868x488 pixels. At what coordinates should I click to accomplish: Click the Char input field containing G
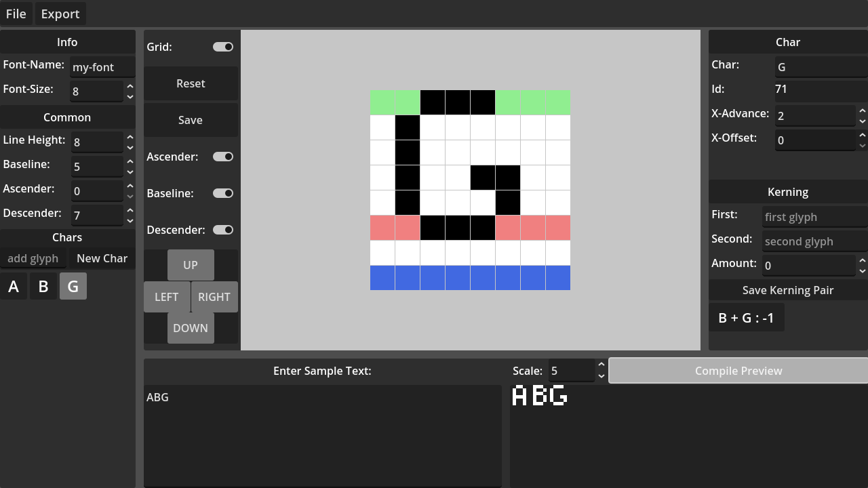coord(821,67)
